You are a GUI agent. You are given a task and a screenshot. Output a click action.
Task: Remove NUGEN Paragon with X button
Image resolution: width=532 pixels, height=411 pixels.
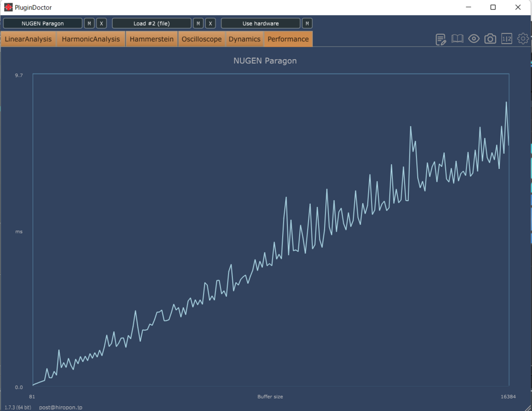coord(101,23)
